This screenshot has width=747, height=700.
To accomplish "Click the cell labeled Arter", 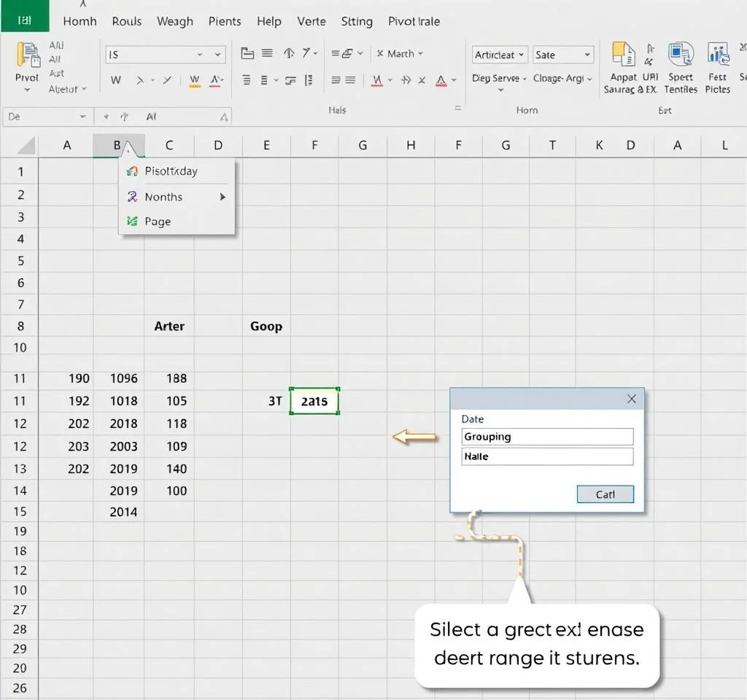I will [x=169, y=326].
